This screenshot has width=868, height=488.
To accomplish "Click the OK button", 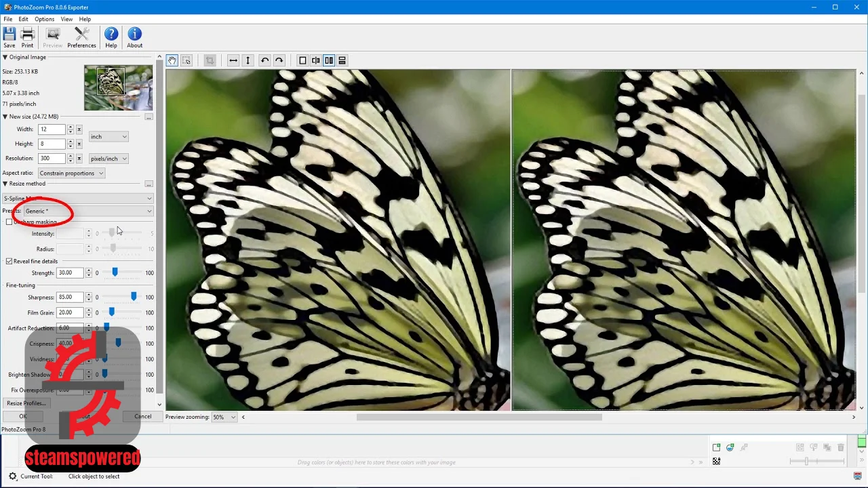I will click(23, 416).
